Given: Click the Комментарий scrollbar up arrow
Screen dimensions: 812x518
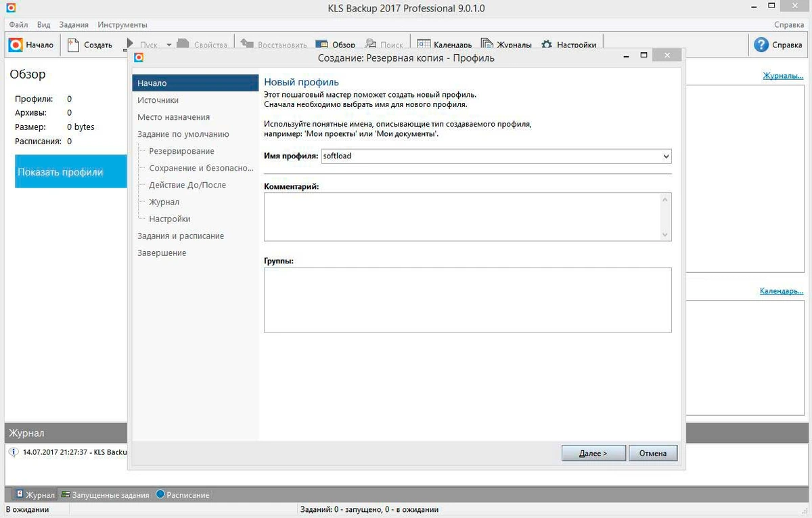Looking at the screenshot, I should pyautogui.click(x=666, y=199).
